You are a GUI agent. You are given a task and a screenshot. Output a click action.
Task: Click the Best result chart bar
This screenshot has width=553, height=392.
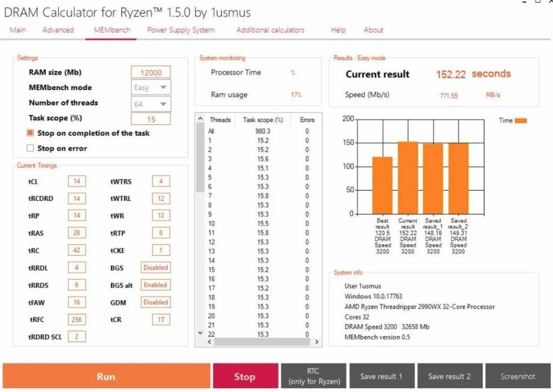coord(383,185)
